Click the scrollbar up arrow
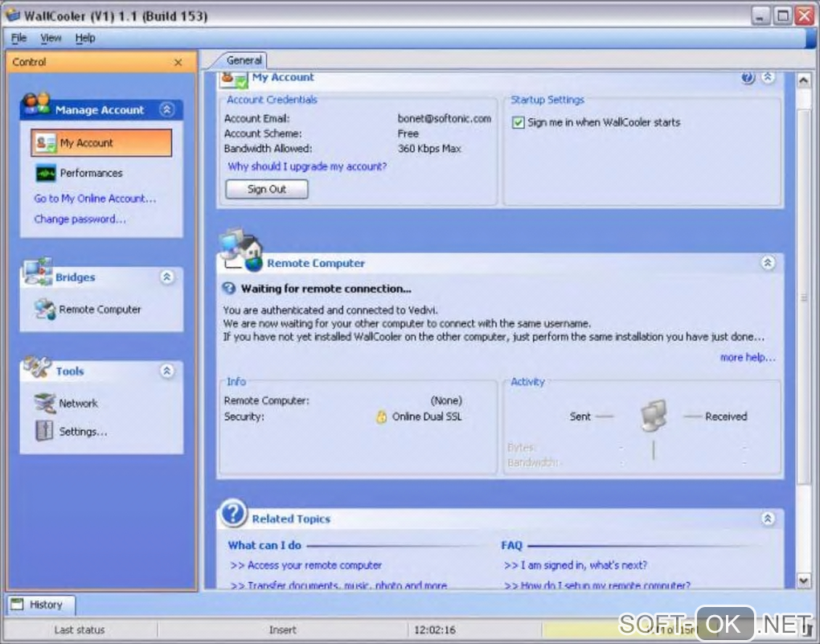820x644 pixels. [804, 80]
